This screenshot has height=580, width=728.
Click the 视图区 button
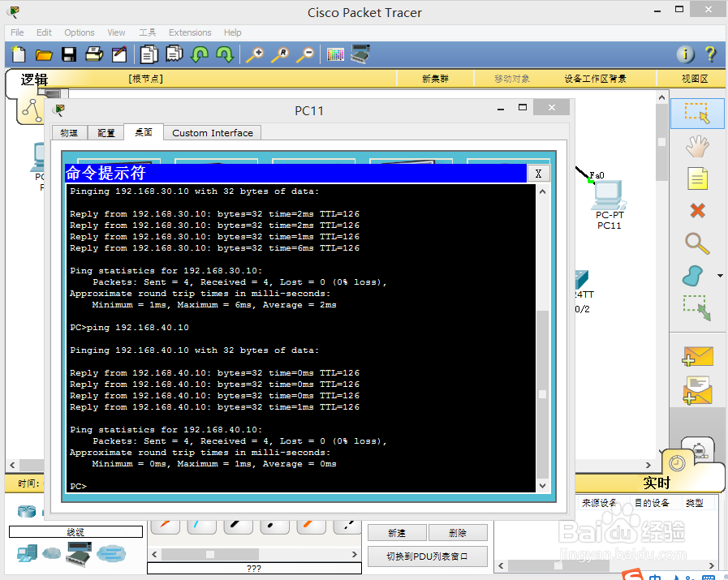[x=695, y=79]
